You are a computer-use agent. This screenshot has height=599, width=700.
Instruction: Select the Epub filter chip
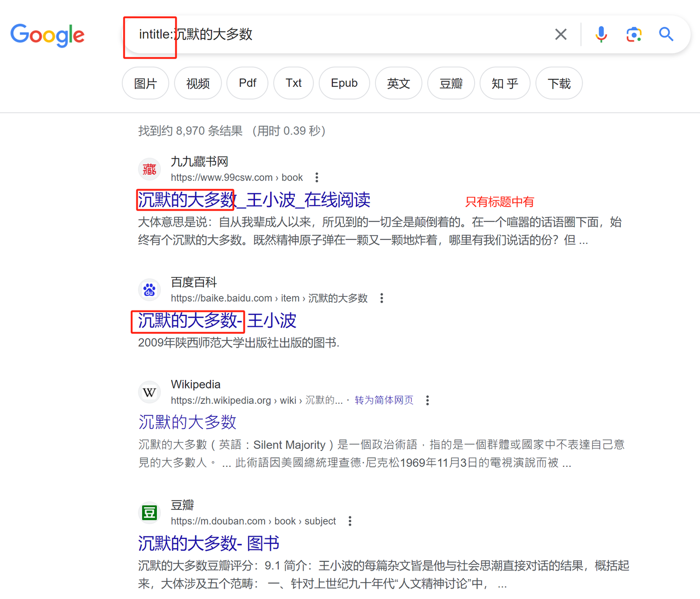[x=345, y=84]
